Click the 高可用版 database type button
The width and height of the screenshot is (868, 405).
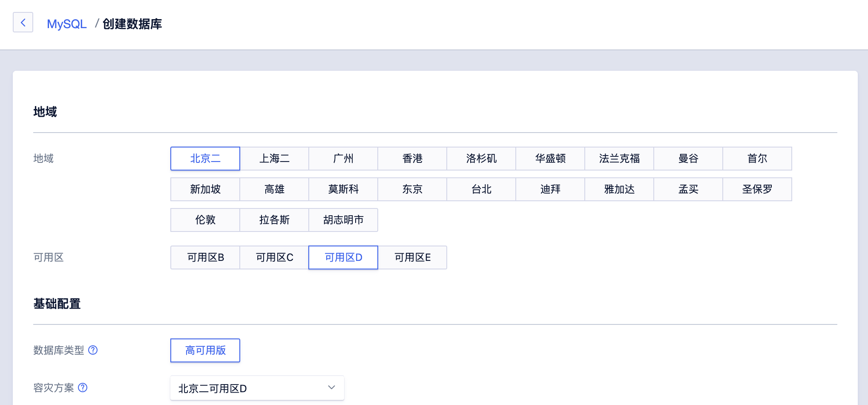(x=205, y=350)
